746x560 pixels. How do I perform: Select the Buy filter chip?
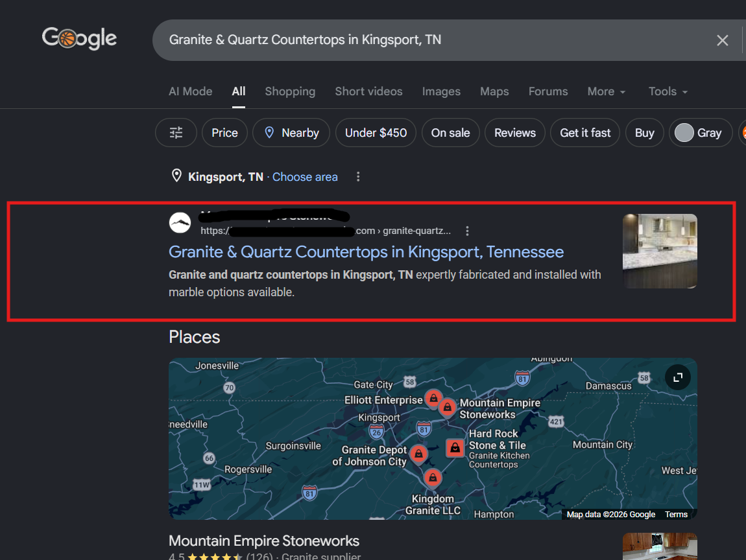click(x=645, y=133)
